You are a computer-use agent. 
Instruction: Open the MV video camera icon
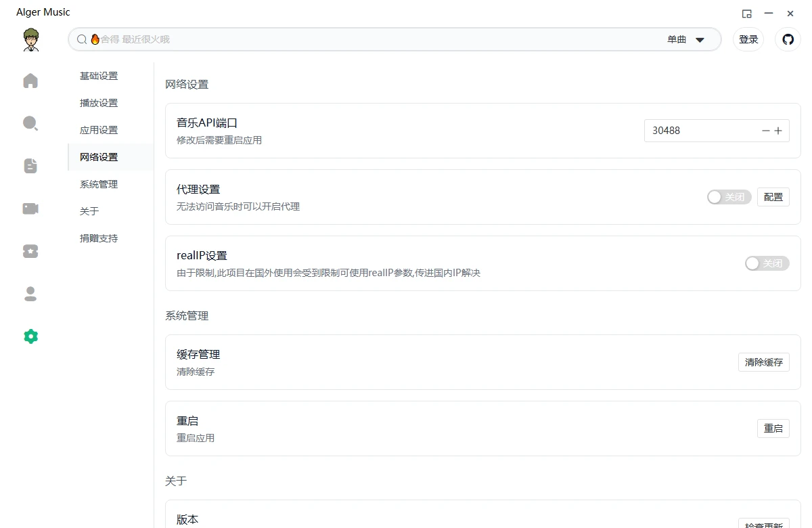click(x=30, y=208)
